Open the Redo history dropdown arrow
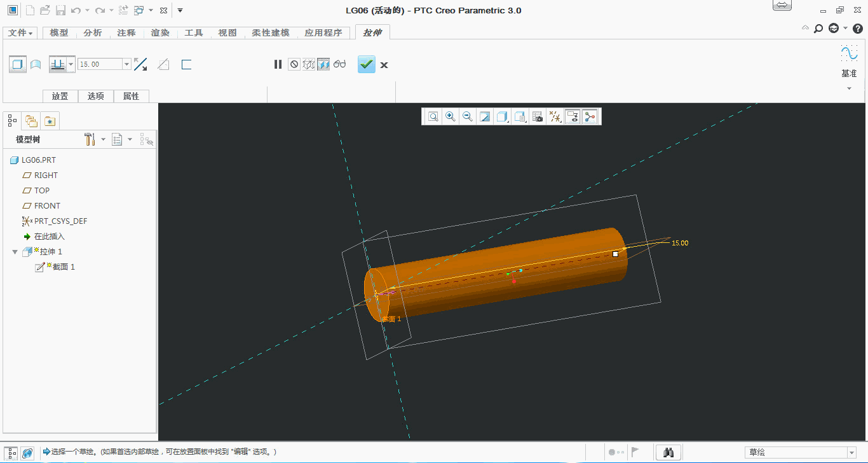868x463 pixels. (x=111, y=11)
